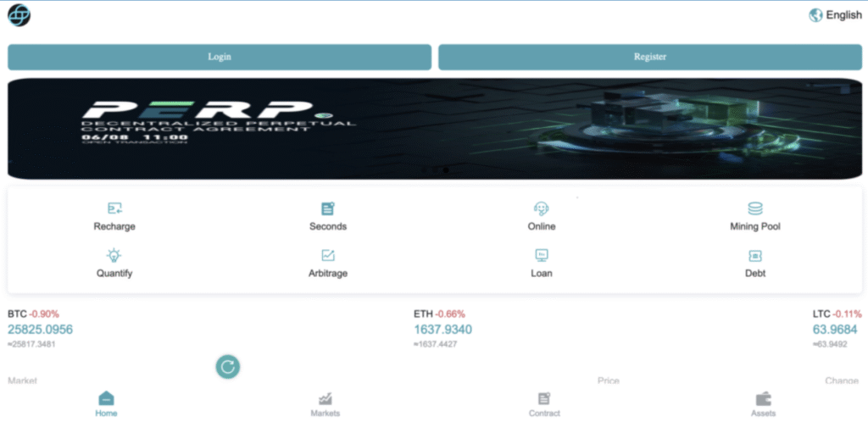The width and height of the screenshot is (868, 433).
Task: Click the Arbitrage chart icon
Action: coord(328,255)
